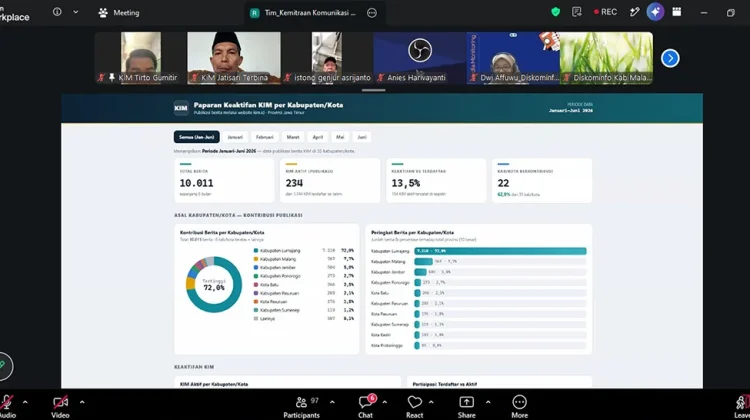Click the annotate pen icon
Viewport: 750px width, 420px height.
tap(634, 12)
